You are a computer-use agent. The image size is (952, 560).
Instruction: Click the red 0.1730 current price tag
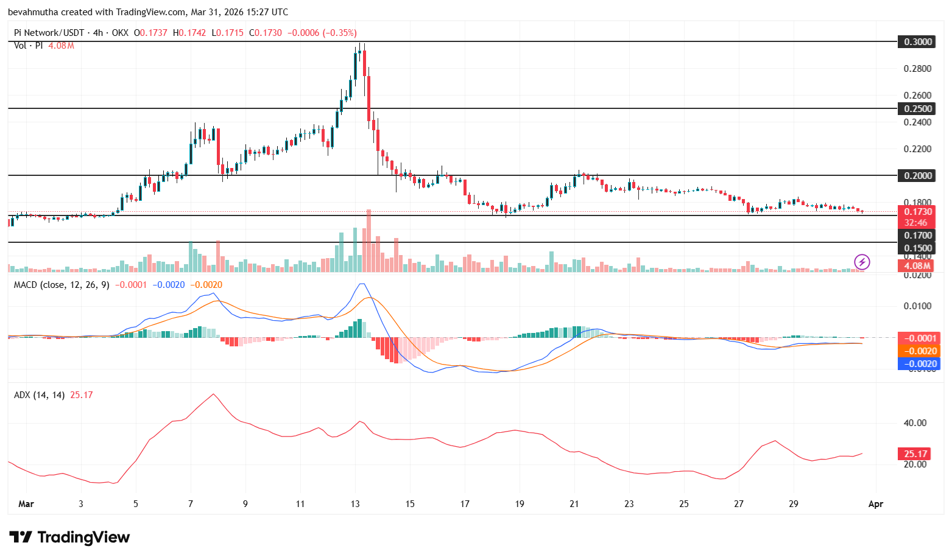(917, 211)
